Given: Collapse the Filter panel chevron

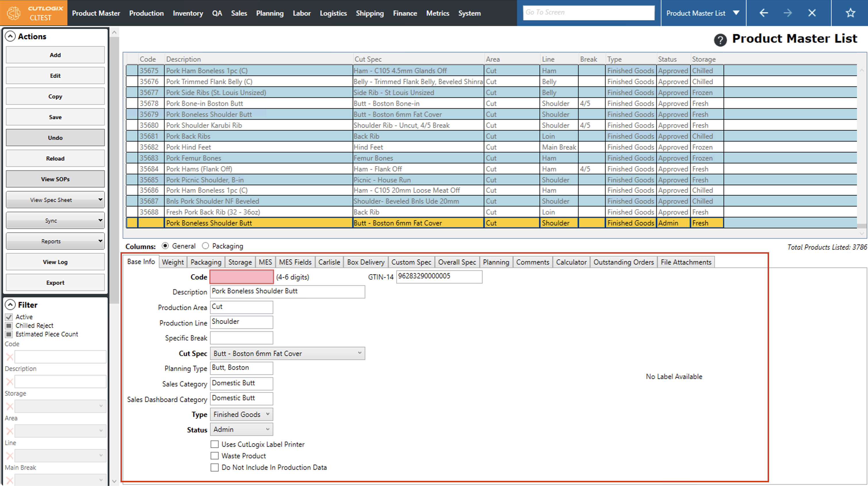Looking at the screenshot, I should [x=10, y=305].
